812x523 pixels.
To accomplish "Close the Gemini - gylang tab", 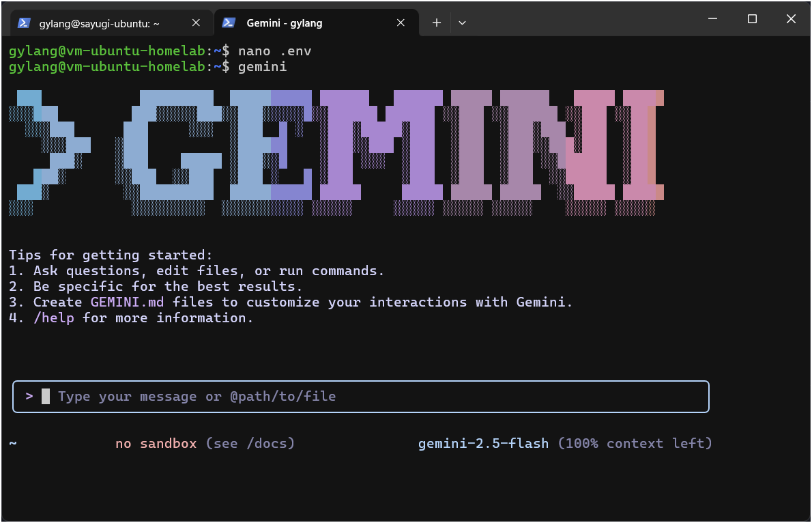I will tap(401, 23).
